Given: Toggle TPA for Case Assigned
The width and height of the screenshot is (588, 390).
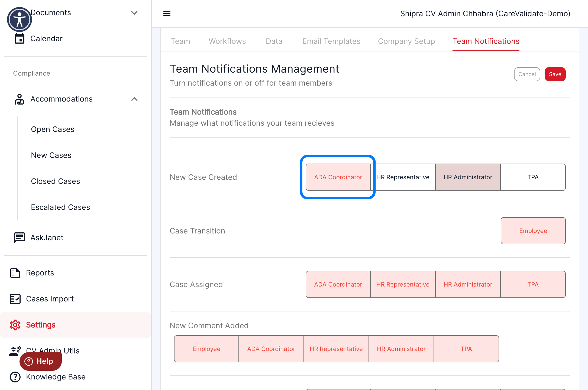Looking at the screenshot, I should point(533,284).
